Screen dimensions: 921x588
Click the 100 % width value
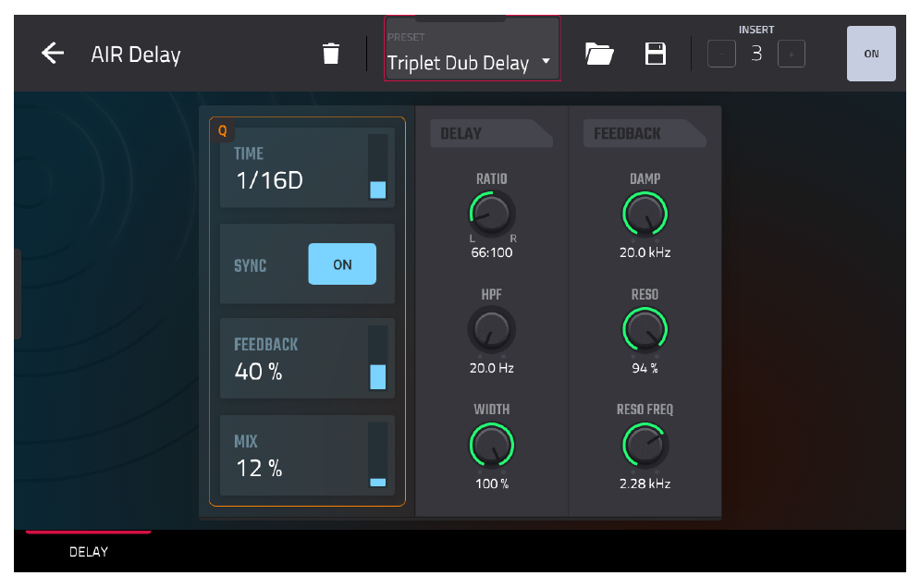point(492,484)
